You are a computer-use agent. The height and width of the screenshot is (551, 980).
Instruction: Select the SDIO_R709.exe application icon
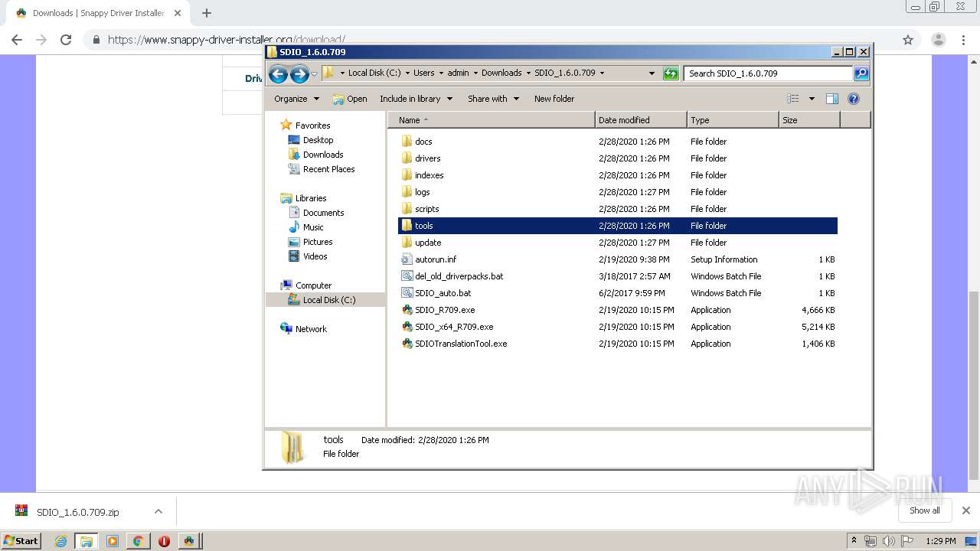[407, 310]
